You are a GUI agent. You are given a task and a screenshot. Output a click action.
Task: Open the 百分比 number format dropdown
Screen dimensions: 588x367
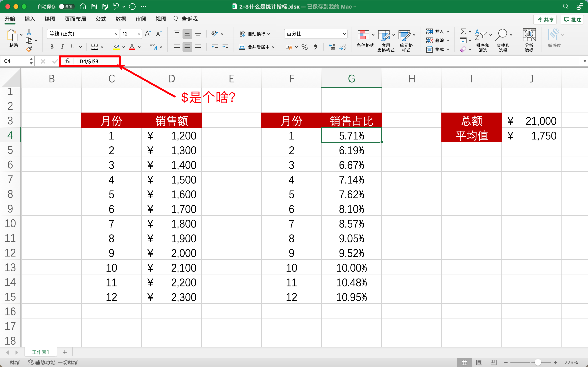[x=316, y=34]
